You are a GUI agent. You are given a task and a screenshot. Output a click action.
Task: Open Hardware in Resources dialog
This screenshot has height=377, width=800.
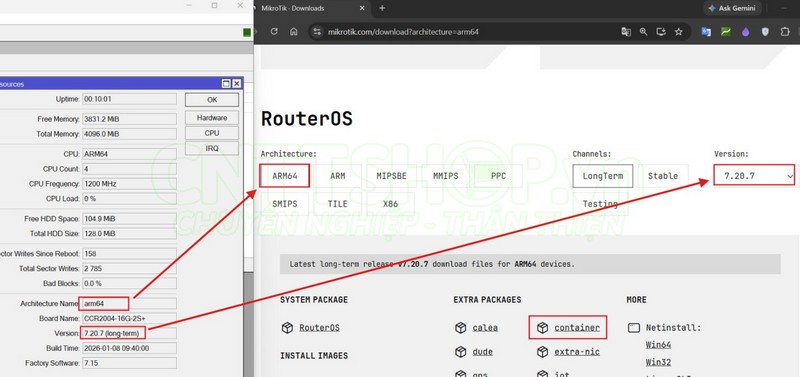(x=212, y=118)
